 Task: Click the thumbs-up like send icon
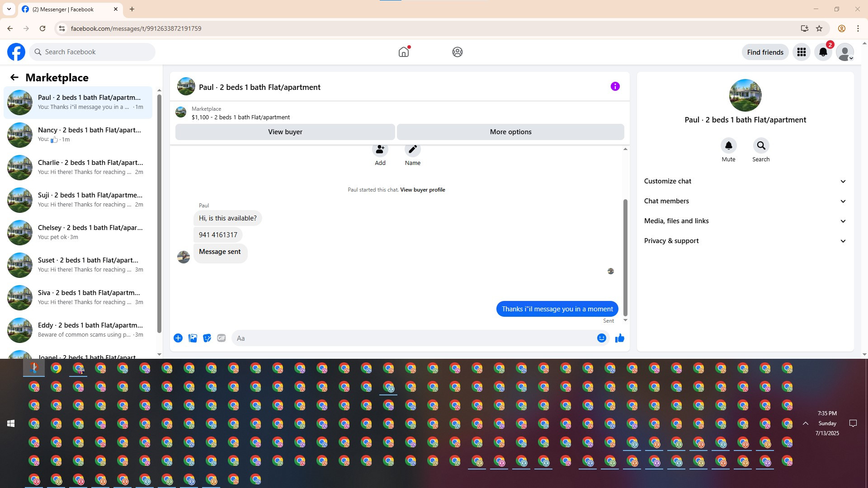[619, 338]
